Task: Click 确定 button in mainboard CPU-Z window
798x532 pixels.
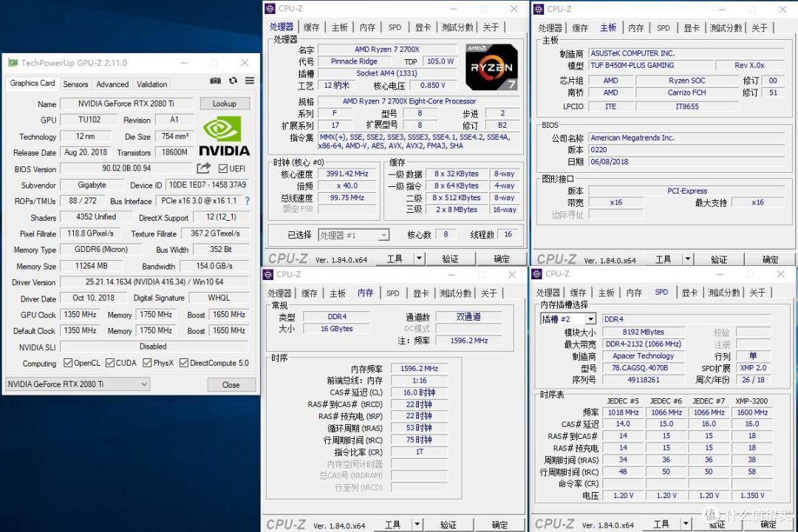Action: pos(770,259)
